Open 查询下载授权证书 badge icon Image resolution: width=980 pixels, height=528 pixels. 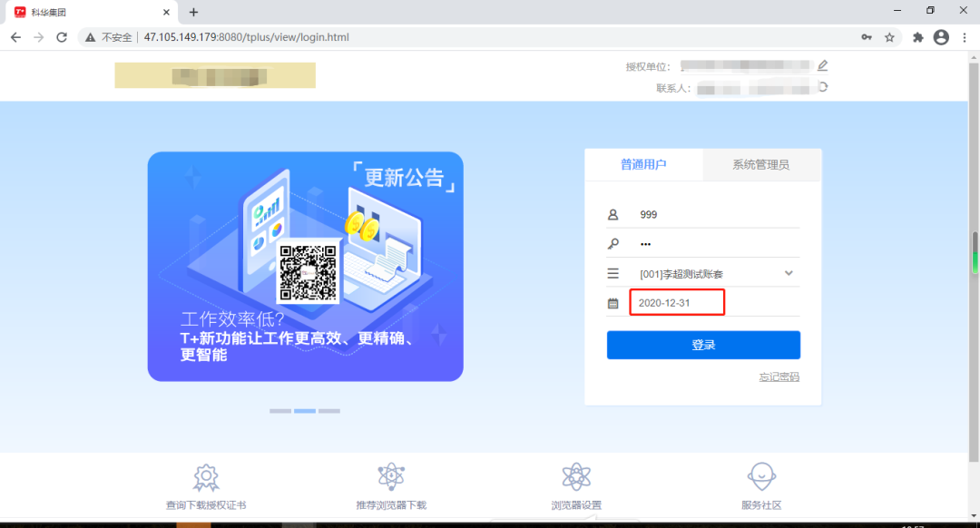tap(206, 477)
